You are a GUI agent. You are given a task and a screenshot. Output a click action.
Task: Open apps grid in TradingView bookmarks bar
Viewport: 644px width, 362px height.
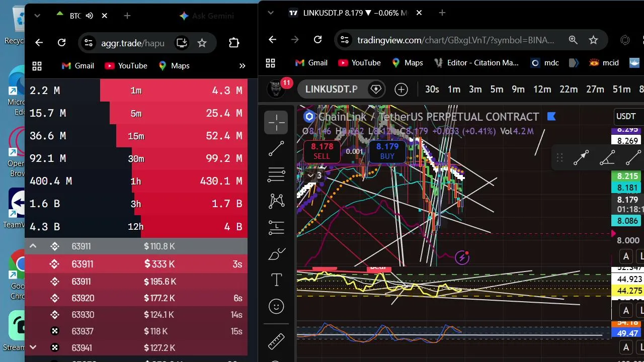pyautogui.click(x=271, y=63)
